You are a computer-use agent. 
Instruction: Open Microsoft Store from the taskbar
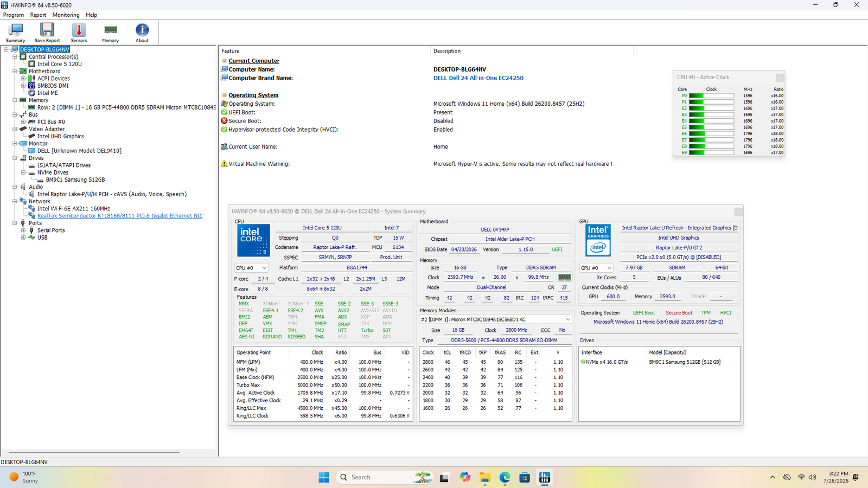[x=525, y=477]
